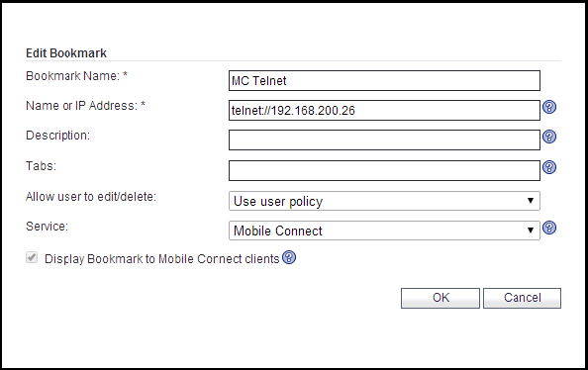Open the Service dropdown showing Mobile Connect
Image resolution: width=588 pixels, height=370 pixels.
pos(384,231)
